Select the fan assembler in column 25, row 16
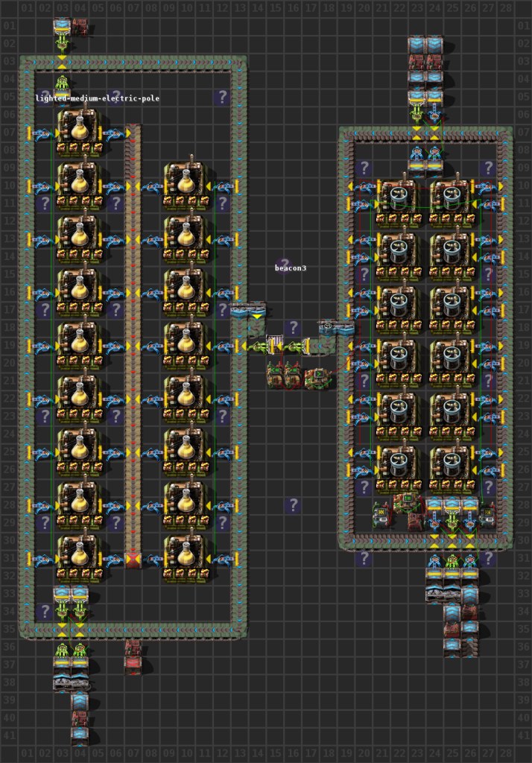The width and height of the screenshot is (532, 763). coord(452,310)
